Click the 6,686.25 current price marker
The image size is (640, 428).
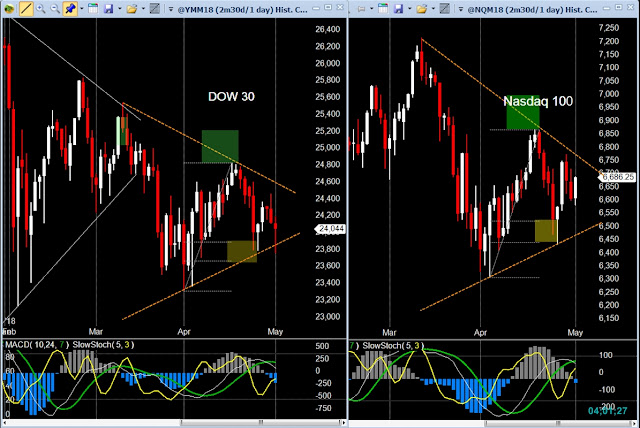click(x=617, y=177)
